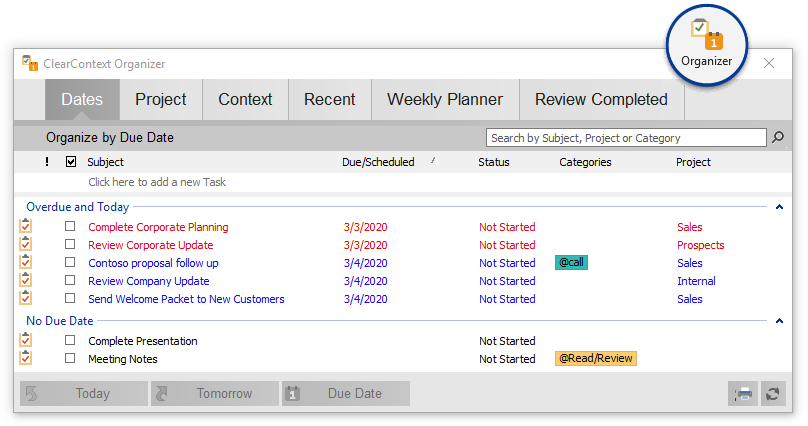Click the Today button
This screenshot has height=426, width=808.
coord(83,394)
